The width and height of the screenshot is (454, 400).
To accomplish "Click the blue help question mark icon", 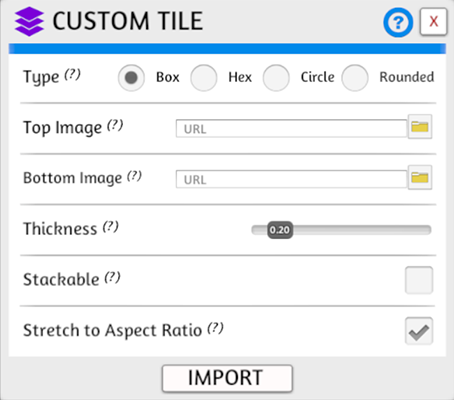I will [x=398, y=23].
